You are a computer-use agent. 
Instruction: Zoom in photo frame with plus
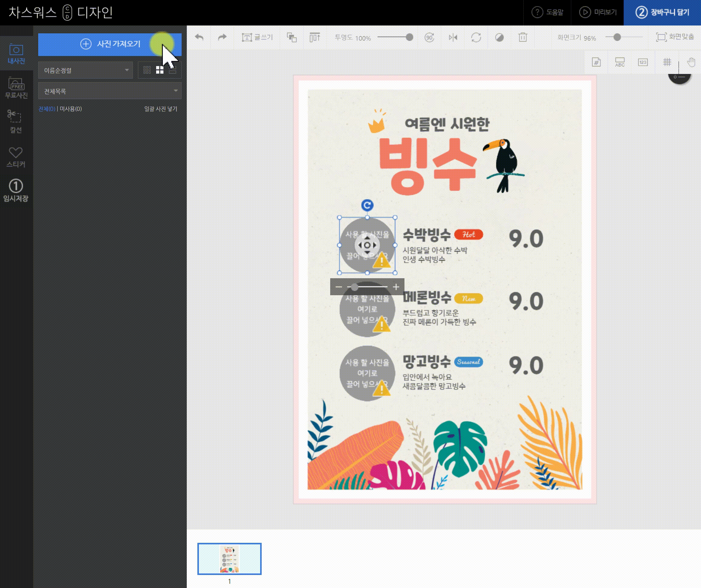click(396, 287)
